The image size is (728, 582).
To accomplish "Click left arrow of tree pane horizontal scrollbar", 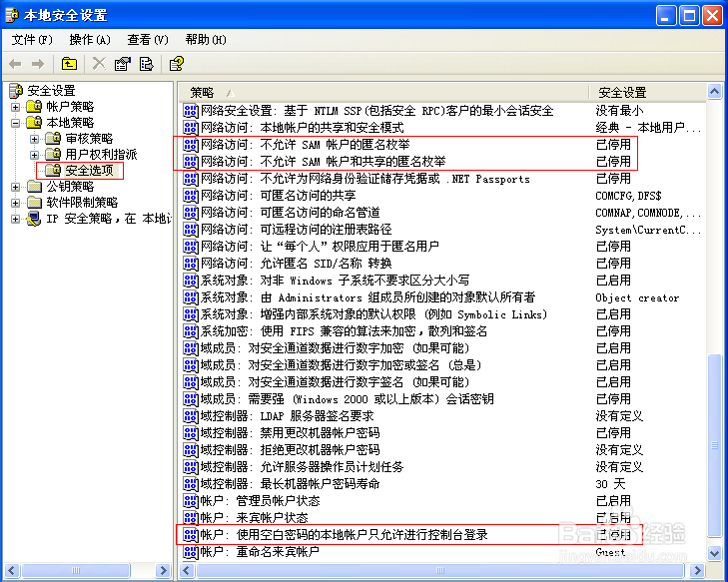I will click(x=13, y=570).
